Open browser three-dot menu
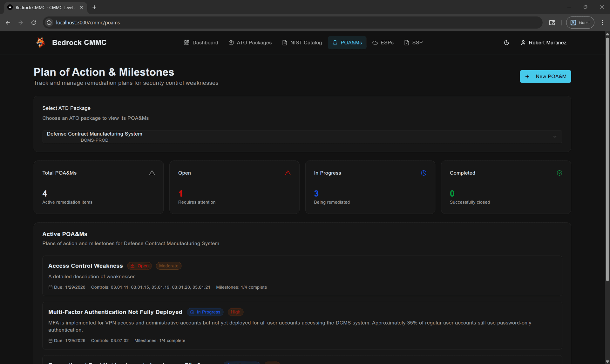Screen dimensions: 610x364 [x=602, y=23]
